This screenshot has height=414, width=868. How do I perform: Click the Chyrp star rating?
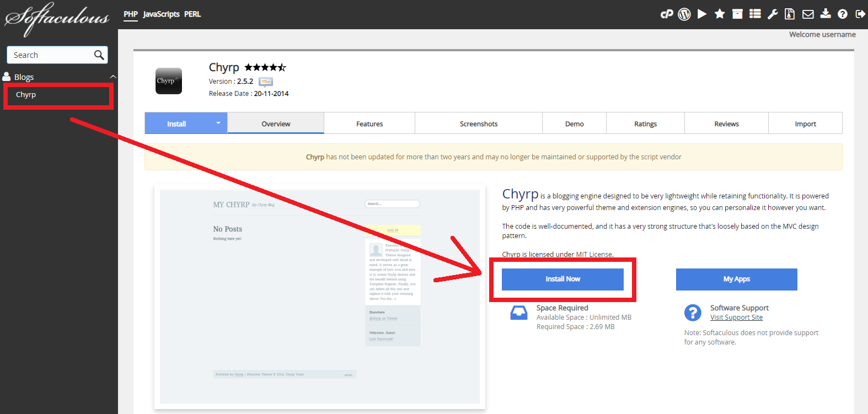[265, 67]
